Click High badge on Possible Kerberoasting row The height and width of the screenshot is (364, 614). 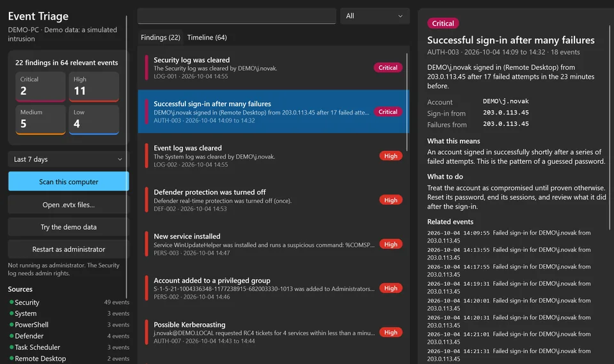[x=390, y=332]
